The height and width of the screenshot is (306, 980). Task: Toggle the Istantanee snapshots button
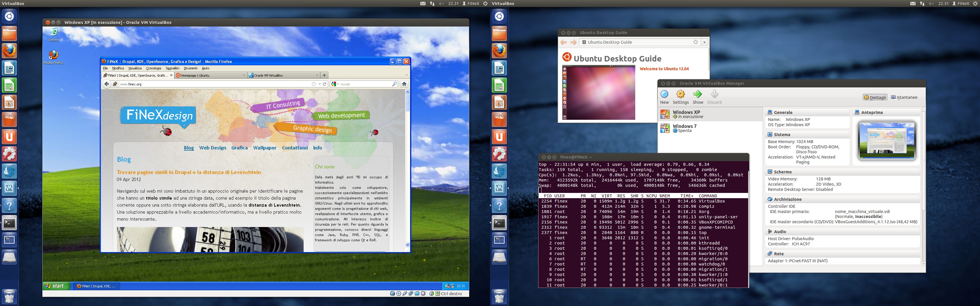coord(904,97)
